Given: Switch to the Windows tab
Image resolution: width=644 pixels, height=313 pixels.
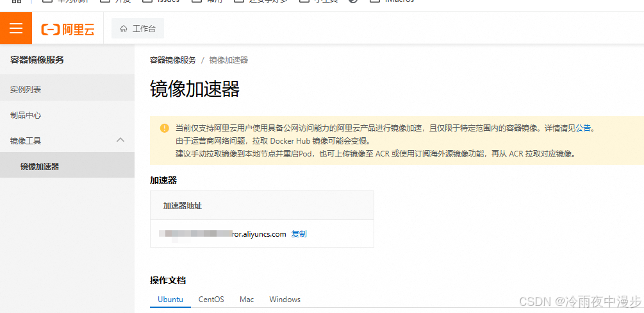Looking at the screenshot, I should tap(285, 300).
